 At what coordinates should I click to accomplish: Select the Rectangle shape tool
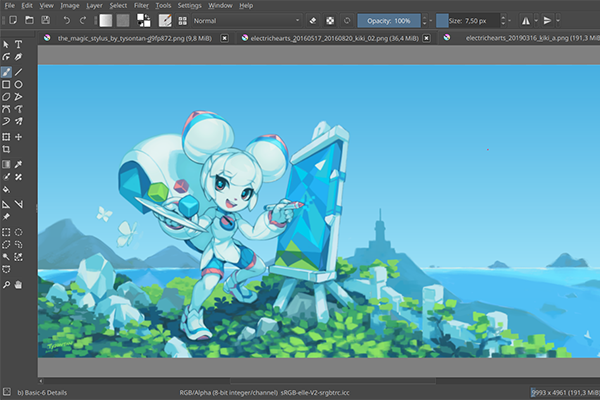coord(6,85)
